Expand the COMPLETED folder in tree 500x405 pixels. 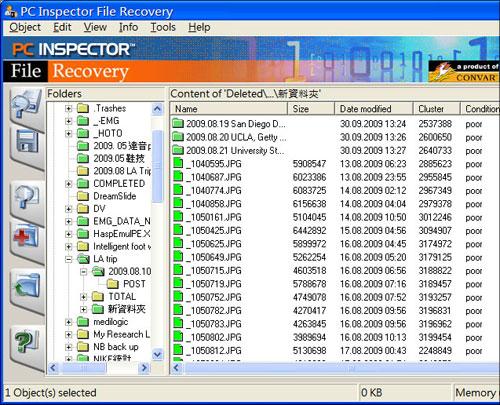pos(69,184)
